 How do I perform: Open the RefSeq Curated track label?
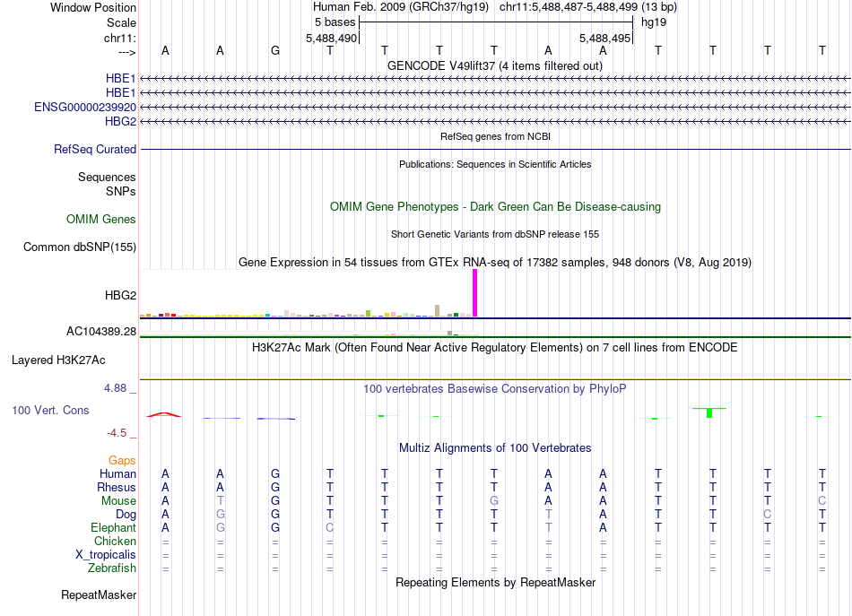94,149
